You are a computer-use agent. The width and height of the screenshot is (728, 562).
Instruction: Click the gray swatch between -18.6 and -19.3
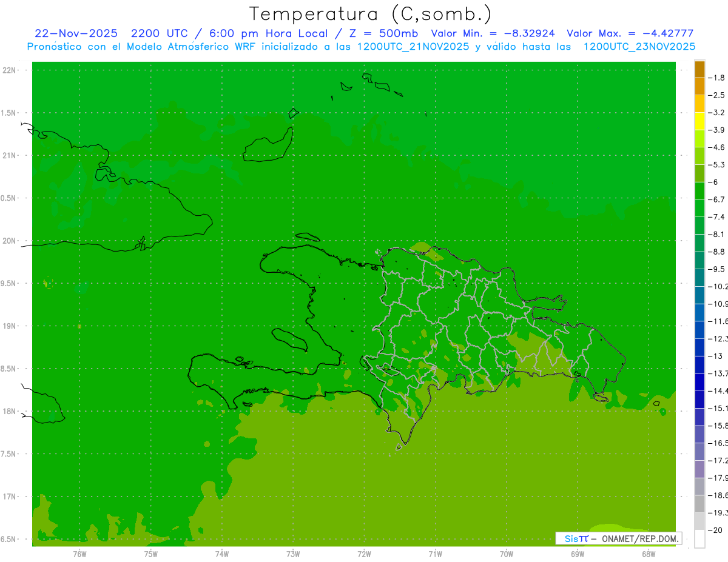[x=699, y=504]
